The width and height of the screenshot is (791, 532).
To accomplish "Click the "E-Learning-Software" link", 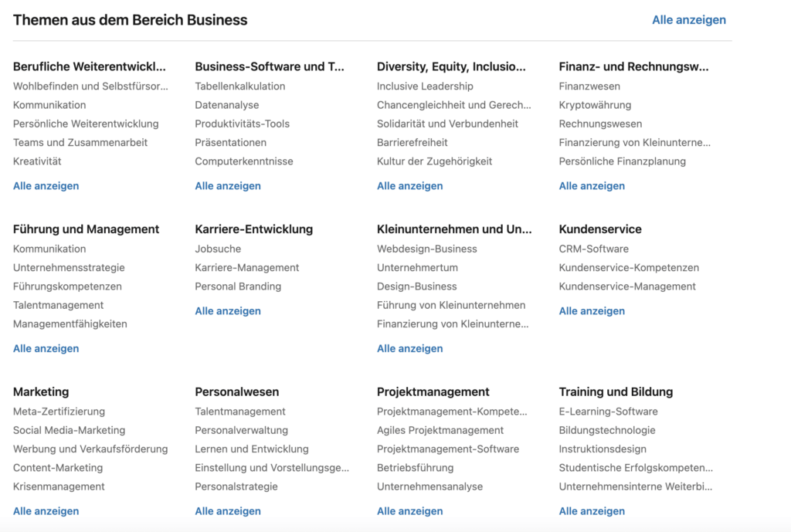I will point(608,412).
